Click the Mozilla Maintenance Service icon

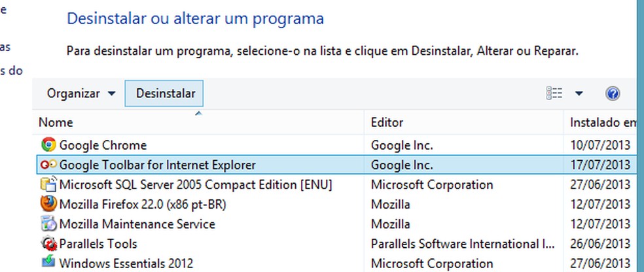48,224
